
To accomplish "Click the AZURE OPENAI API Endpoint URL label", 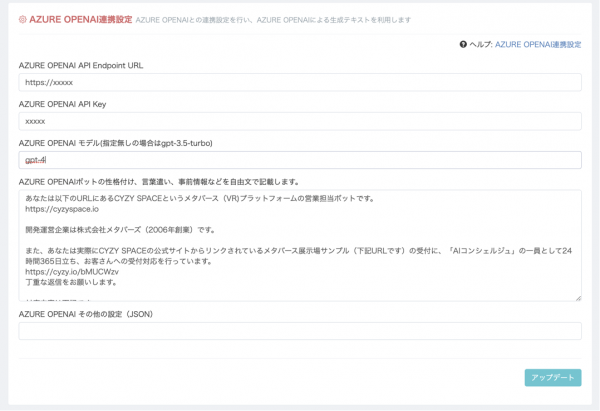I will coord(81,65).
